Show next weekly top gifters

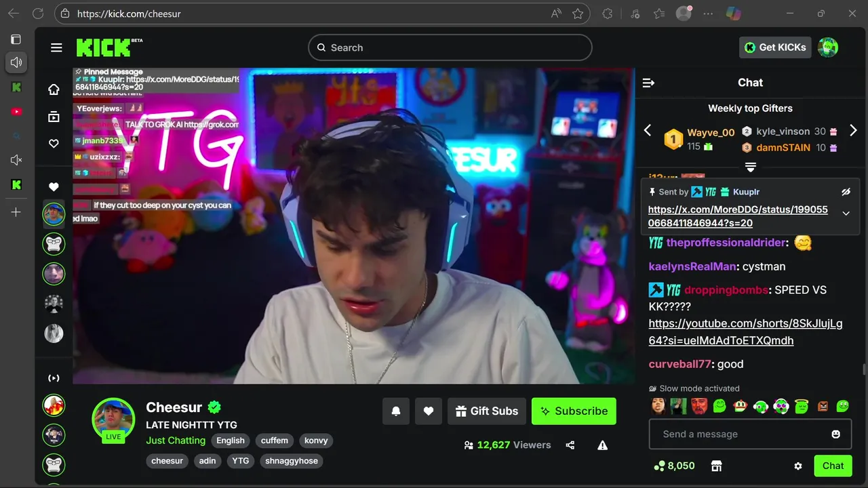853,130
